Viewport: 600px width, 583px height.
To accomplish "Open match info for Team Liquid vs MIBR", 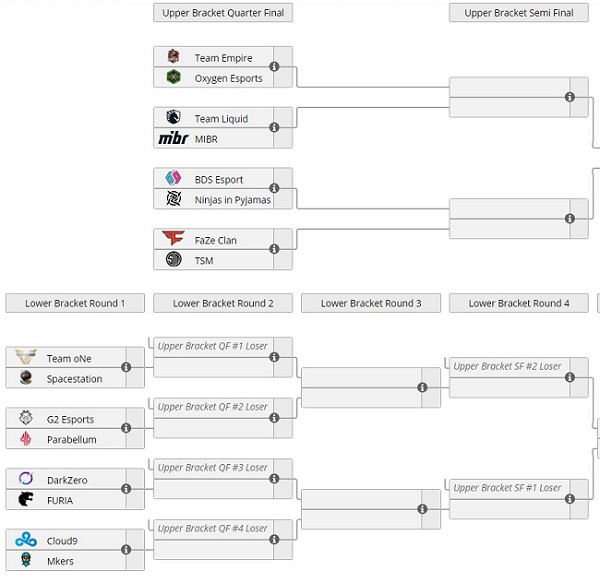I will pyautogui.click(x=274, y=127).
